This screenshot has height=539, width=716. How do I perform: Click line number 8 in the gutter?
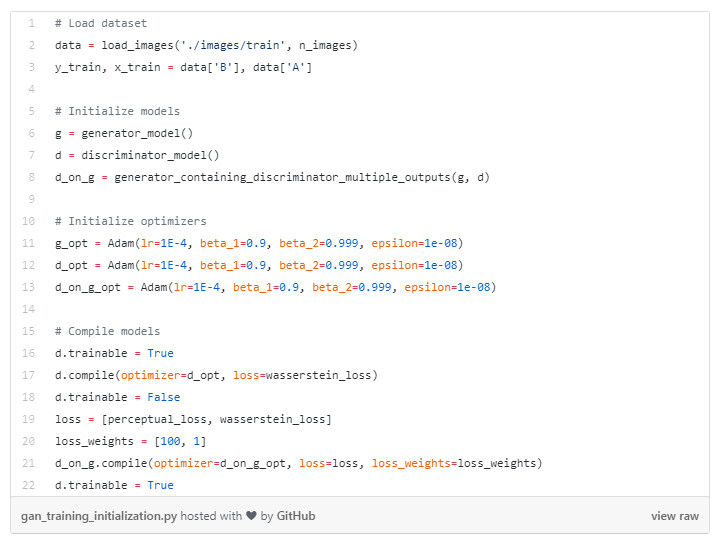pos(32,177)
